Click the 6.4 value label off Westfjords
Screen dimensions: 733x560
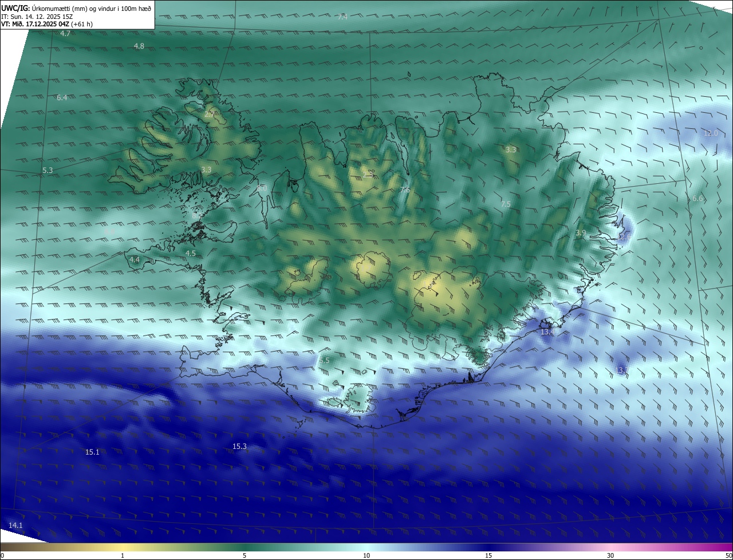62,98
